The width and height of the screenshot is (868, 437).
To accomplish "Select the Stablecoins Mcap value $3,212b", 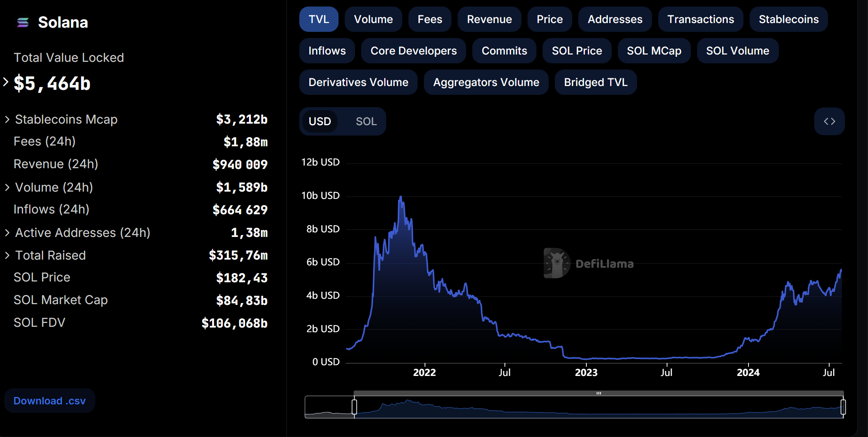I will click(x=242, y=119).
